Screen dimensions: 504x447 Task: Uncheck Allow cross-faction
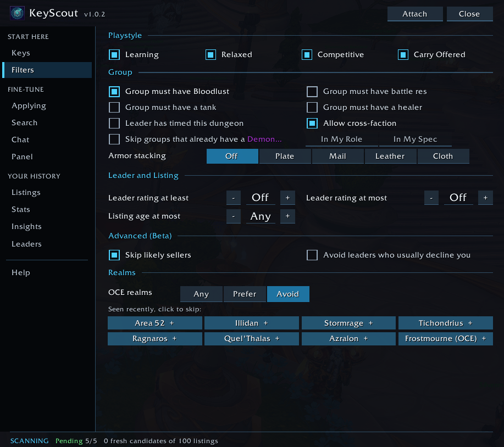pyautogui.click(x=312, y=124)
